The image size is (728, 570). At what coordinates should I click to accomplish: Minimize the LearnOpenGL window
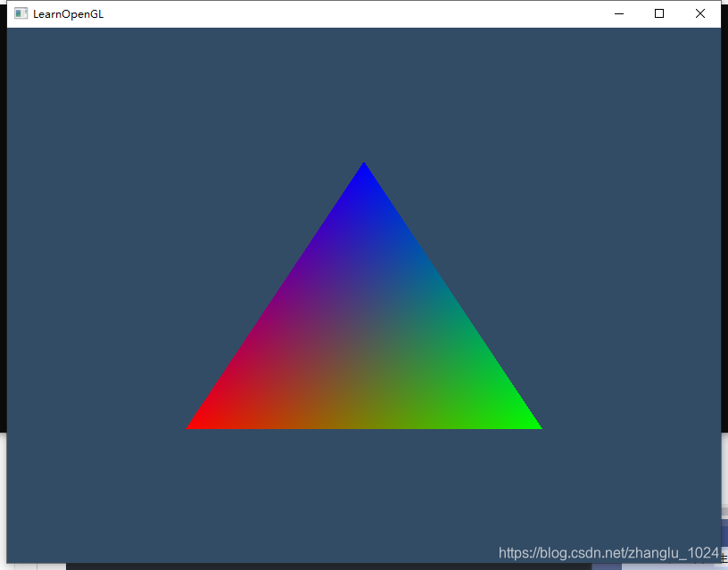pyautogui.click(x=619, y=13)
